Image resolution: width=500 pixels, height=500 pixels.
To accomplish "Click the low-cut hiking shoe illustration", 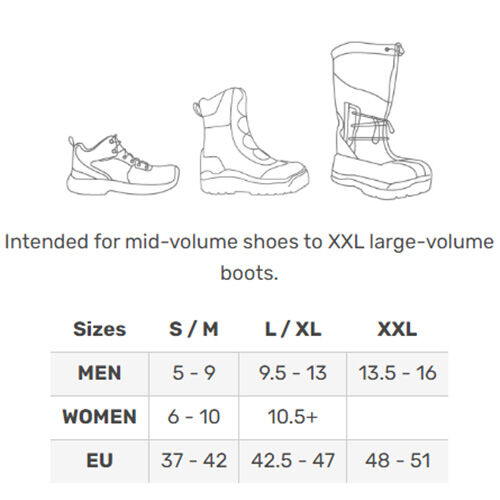I will click(x=123, y=165).
